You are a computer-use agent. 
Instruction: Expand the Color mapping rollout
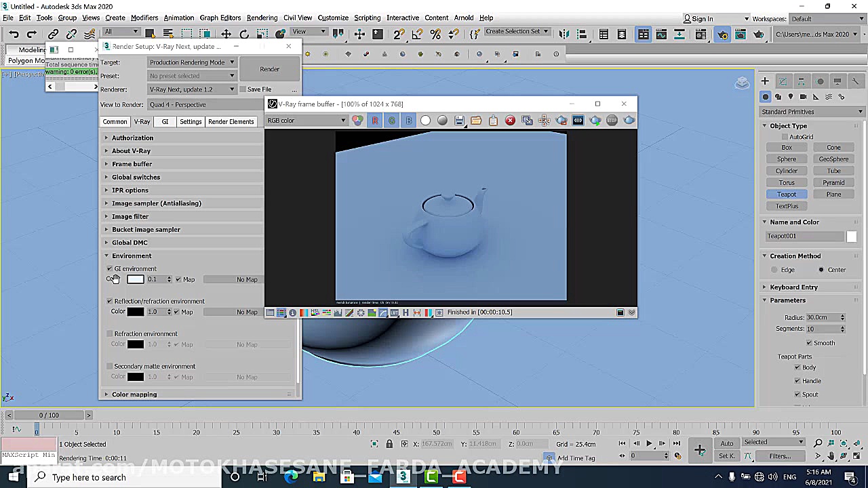click(134, 394)
